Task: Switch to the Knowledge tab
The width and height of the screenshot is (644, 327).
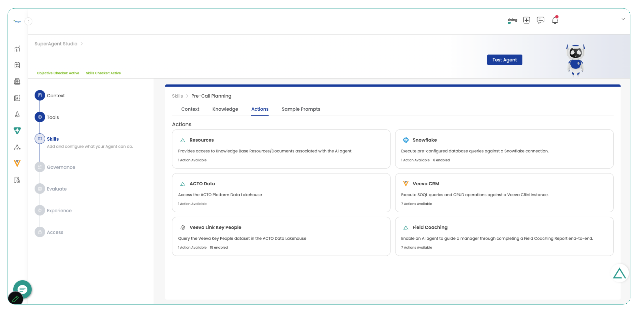Action: click(225, 109)
